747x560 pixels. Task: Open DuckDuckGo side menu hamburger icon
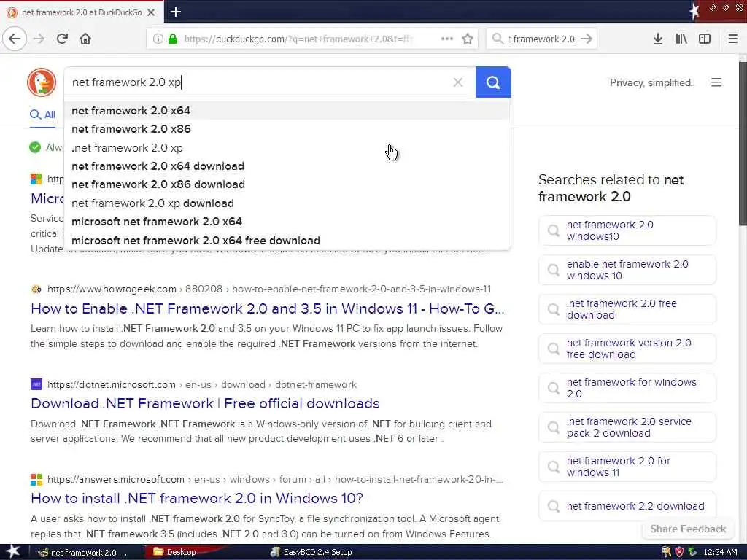716,82
